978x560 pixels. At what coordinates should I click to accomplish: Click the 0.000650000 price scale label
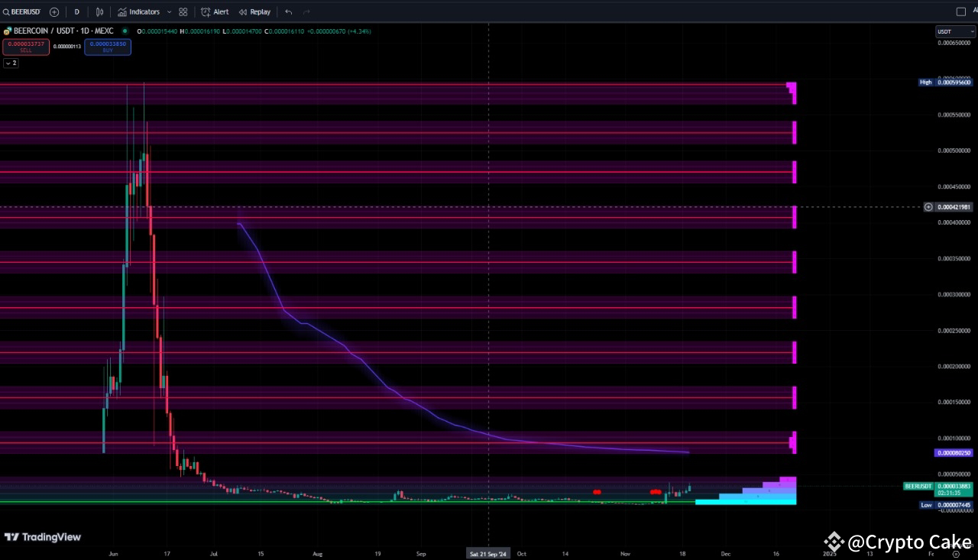954,43
